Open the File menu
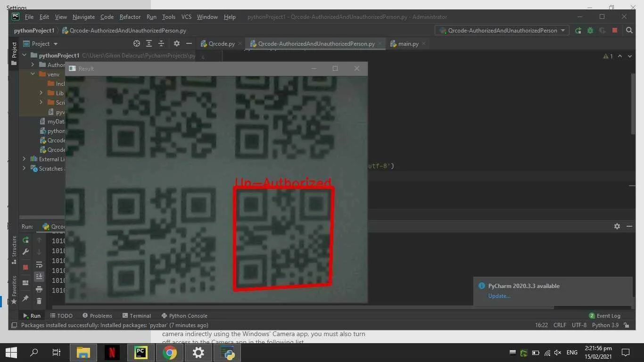Screen dimensions: 644x362 [x=29, y=16]
